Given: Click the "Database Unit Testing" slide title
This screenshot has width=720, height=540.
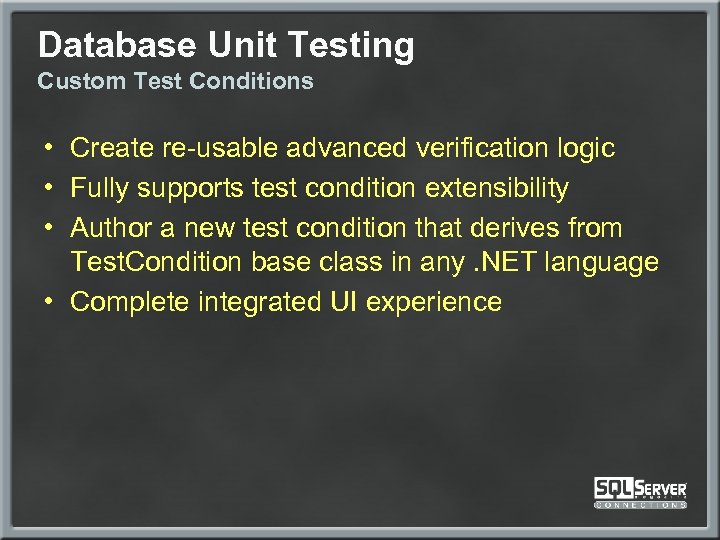Looking at the screenshot, I should point(226,45).
